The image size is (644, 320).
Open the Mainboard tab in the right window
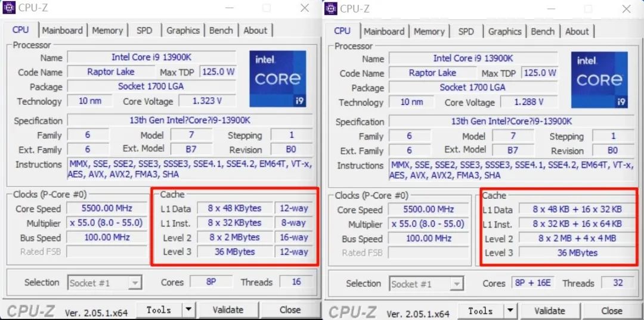click(384, 32)
